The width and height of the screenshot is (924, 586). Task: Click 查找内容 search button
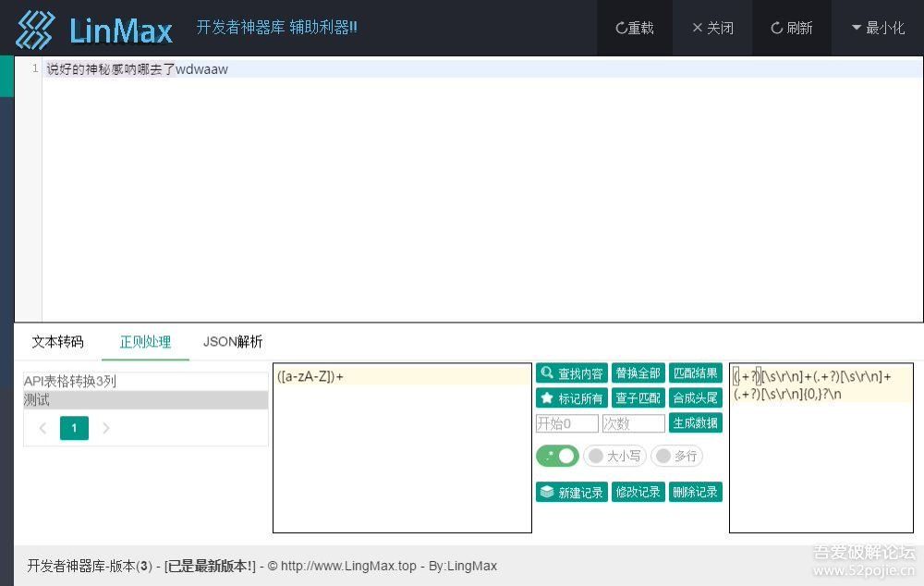[x=572, y=373]
